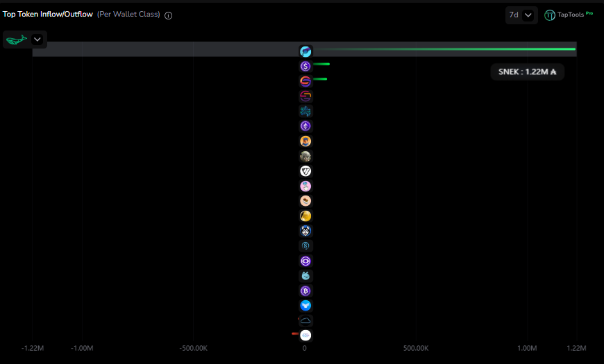Viewport: 604px width, 364px height.
Task: Click the '0' axis label
Action: tap(305, 348)
